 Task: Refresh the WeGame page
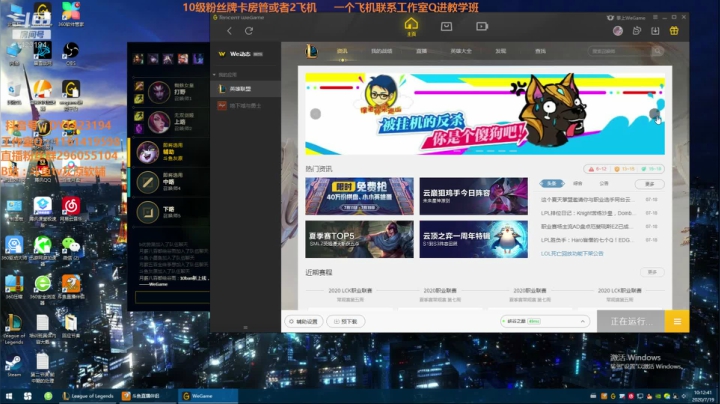[249, 31]
